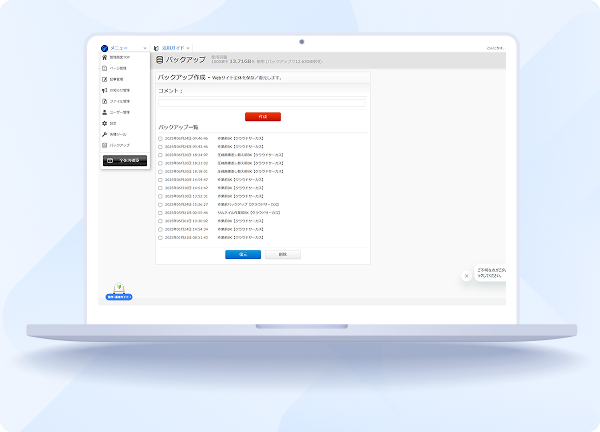Image resolution: width=600 pixels, height=432 pixels.
Task: Click the file management icon
Action: (x=104, y=101)
